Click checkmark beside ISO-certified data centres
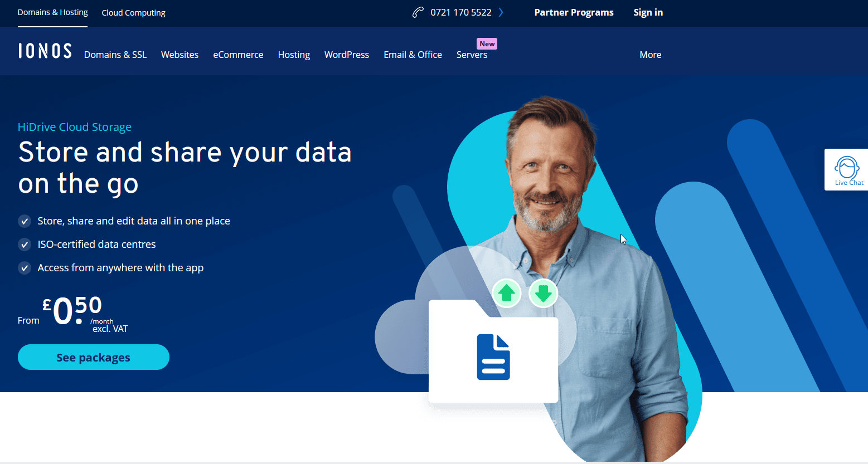Image resolution: width=868 pixels, height=464 pixels. click(25, 245)
